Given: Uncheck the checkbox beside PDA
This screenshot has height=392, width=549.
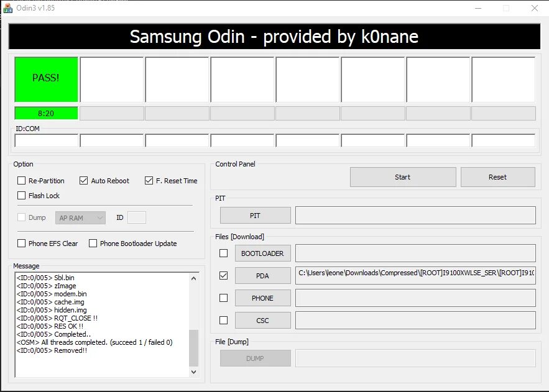Looking at the screenshot, I should (x=223, y=275).
